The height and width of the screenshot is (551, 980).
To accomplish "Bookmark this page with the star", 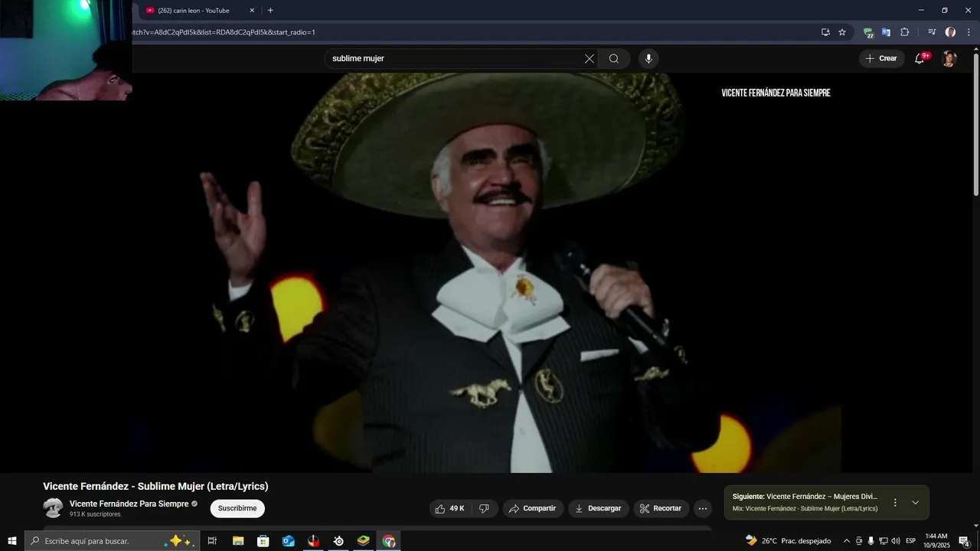I will point(842,32).
